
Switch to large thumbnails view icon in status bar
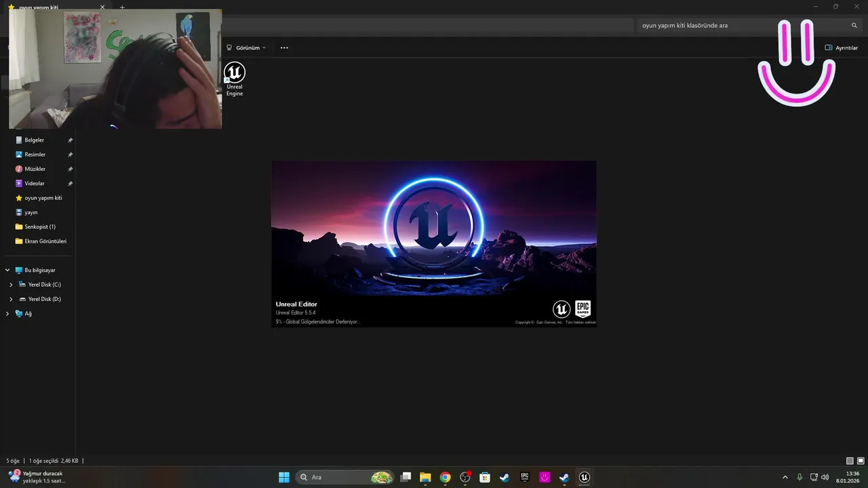pos(861,461)
